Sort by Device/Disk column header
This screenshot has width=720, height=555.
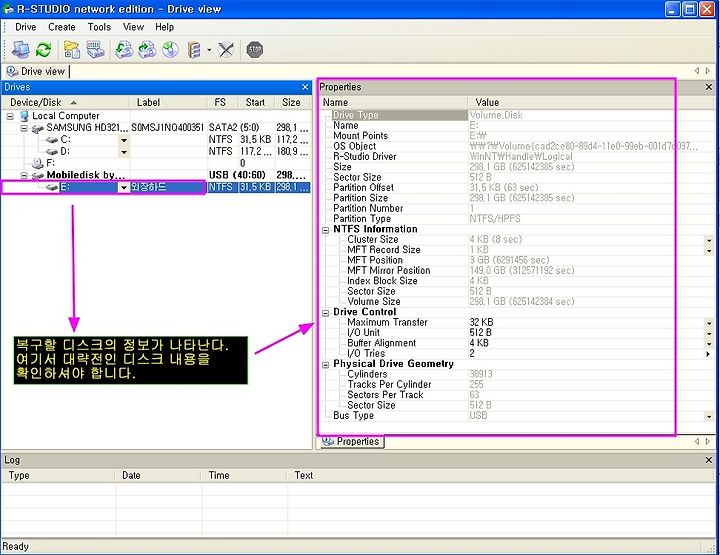tap(65, 102)
